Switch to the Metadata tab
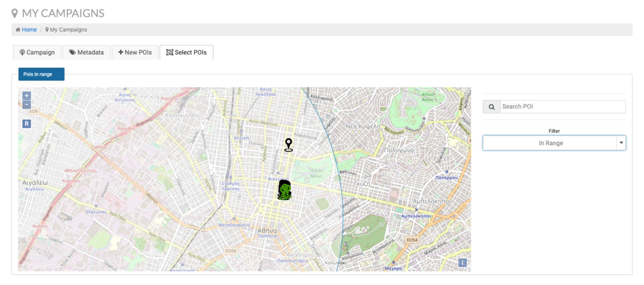 [x=86, y=52]
